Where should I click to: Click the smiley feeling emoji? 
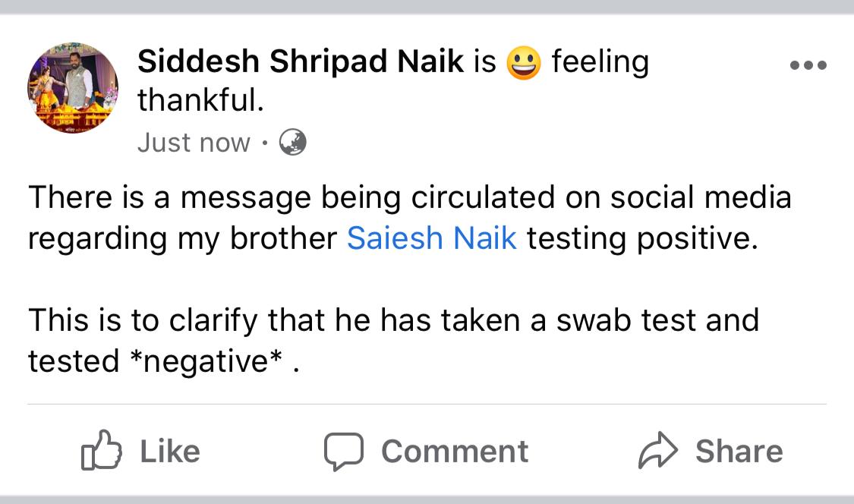click(x=524, y=63)
